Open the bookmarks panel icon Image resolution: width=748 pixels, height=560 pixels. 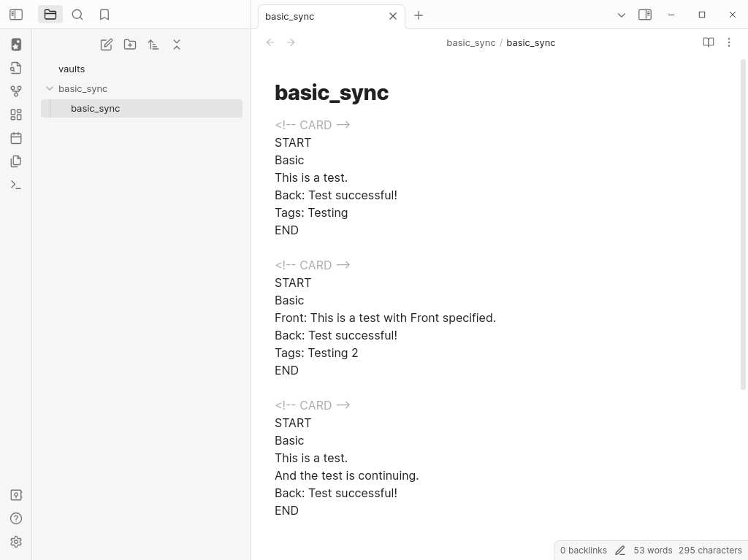coord(104,15)
